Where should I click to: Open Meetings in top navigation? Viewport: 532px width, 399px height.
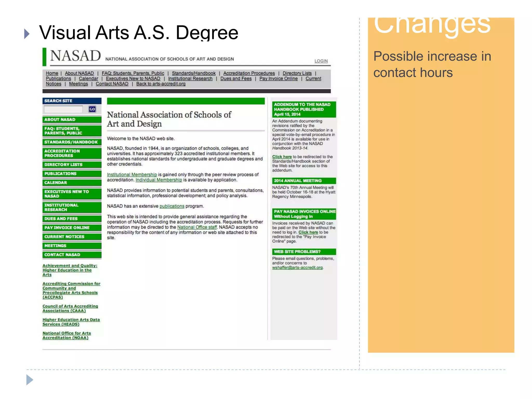[x=78, y=84]
